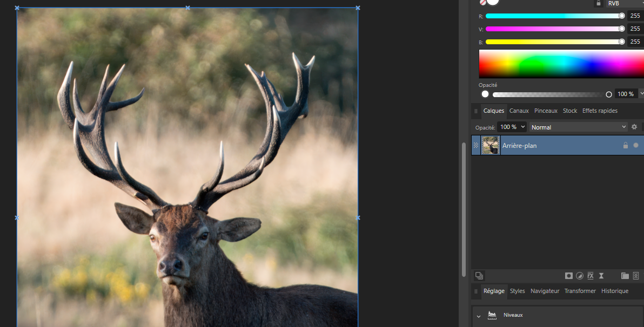Image resolution: width=644 pixels, height=327 pixels.
Task: Click the hourglass live filters icon
Action: [601, 276]
